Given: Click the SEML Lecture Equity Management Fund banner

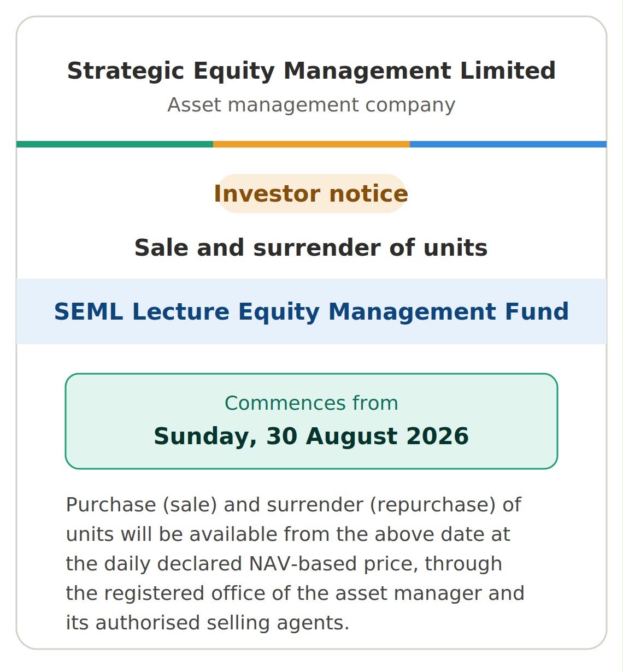Looking at the screenshot, I should (x=311, y=311).
